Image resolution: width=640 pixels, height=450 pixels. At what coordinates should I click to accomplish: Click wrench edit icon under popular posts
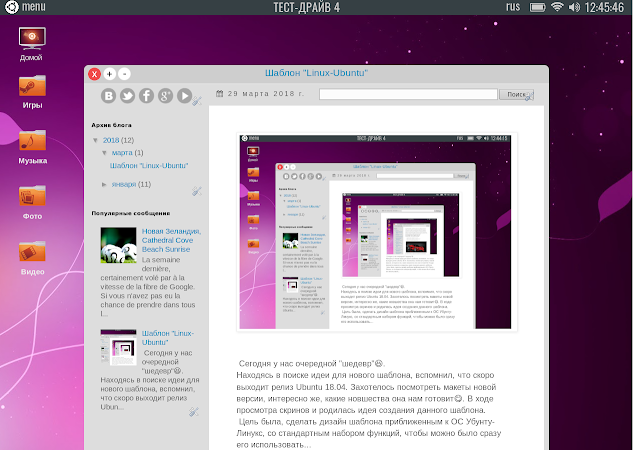click(x=194, y=412)
